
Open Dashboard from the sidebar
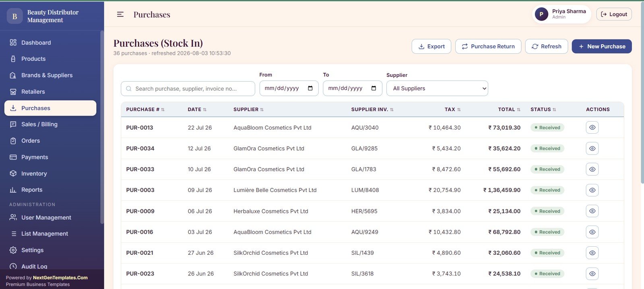point(50,43)
